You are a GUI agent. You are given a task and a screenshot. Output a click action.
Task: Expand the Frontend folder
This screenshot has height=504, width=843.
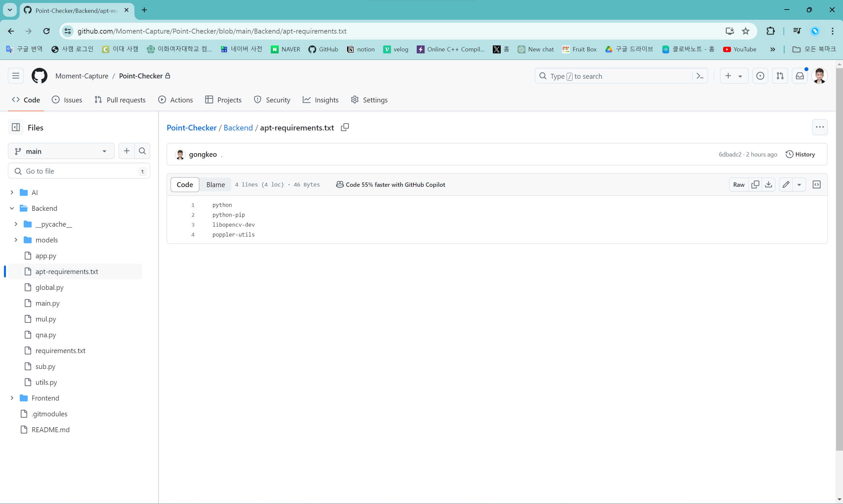click(12, 398)
